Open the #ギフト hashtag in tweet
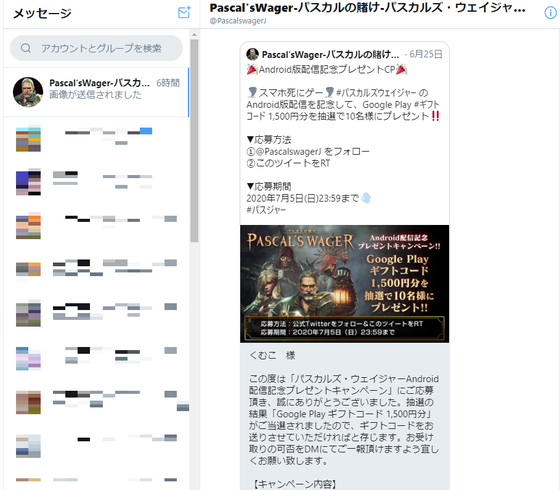 click(x=426, y=105)
